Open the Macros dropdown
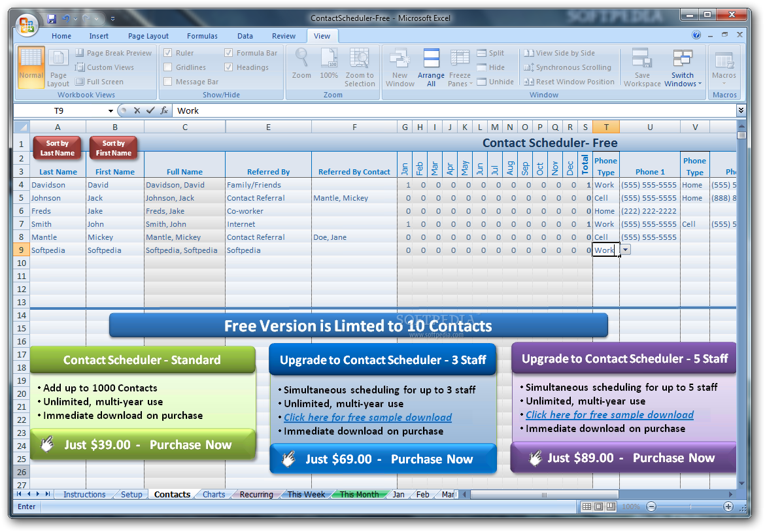The width and height of the screenshot is (765, 532). click(724, 67)
